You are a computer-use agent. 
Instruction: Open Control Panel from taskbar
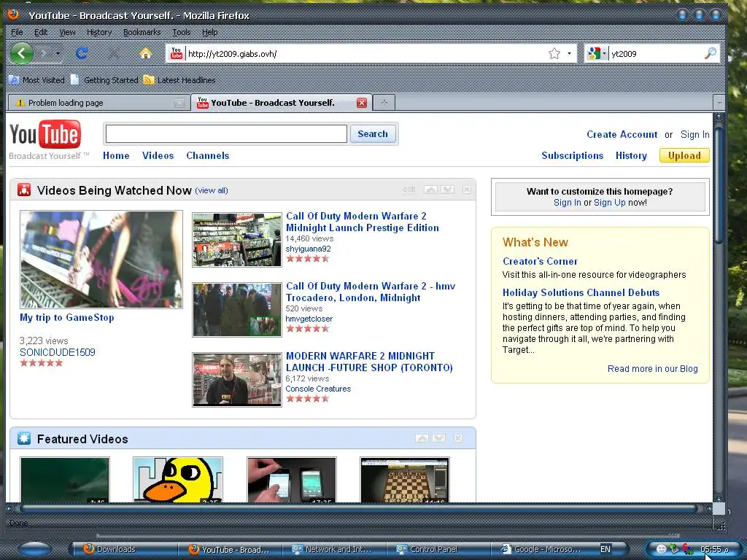click(x=438, y=549)
